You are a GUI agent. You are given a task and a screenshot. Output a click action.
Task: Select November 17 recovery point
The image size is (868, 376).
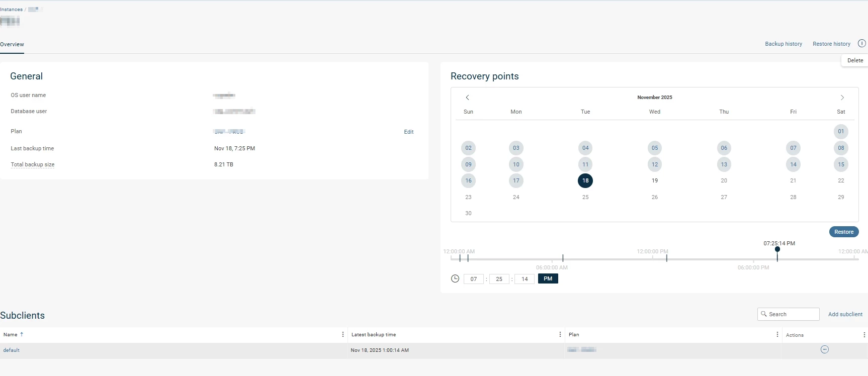pos(516,180)
